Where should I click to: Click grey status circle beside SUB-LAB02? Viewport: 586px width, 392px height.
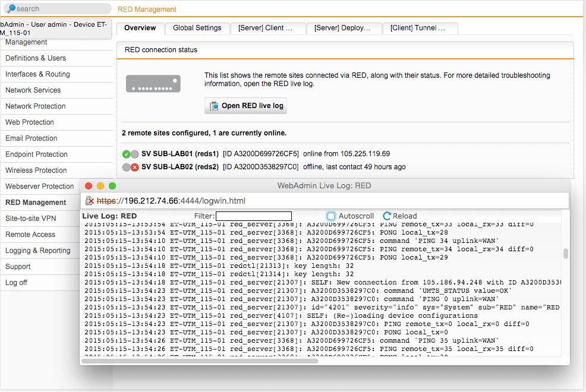pos(127,167)
